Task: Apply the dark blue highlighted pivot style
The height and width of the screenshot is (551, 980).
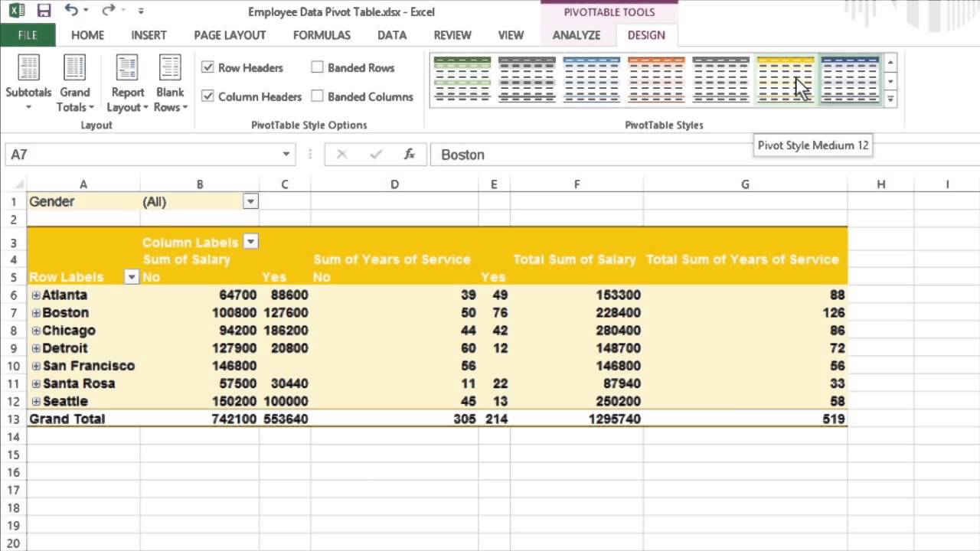Action: point(850,80)
